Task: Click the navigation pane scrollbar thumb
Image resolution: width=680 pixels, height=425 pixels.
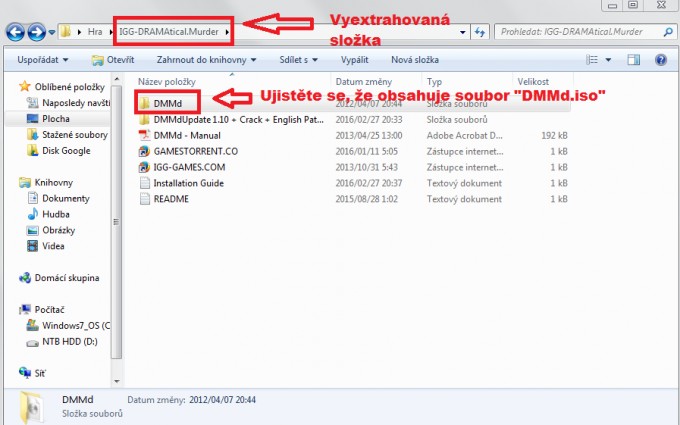Action: (x=116, y=222)
